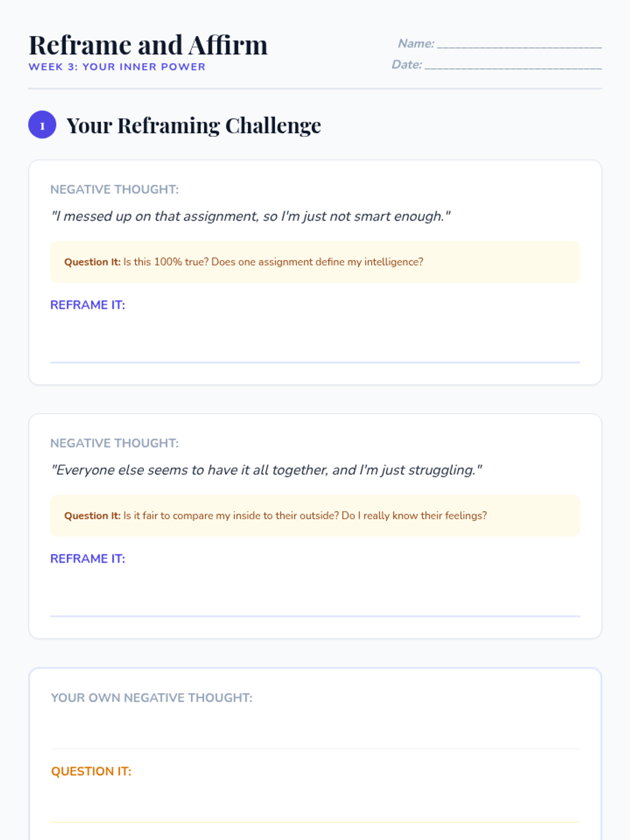Click the orange "Question It:" heading
Screen dimensions: 630x840
point(91,771)
